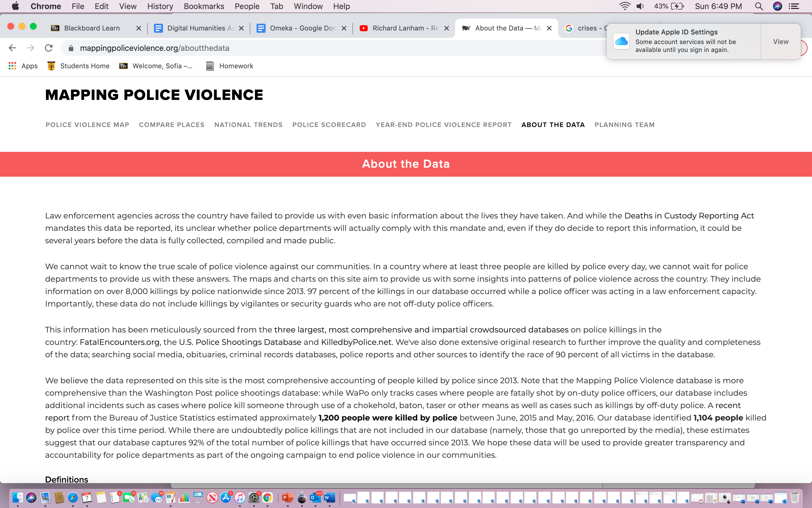
Task: Open the Apps shortcut in bookmarks bar
Action: [x=23, y=66]
